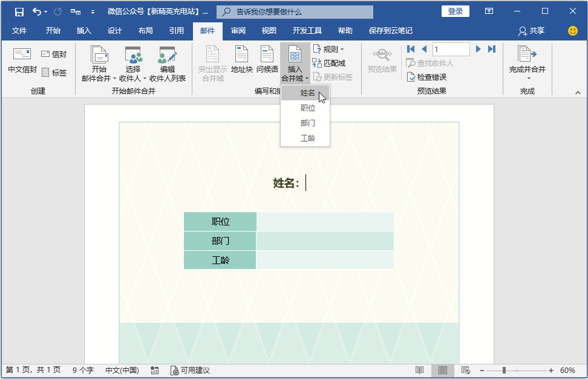Screen dimensions: 588x379
Task: Click the 登录 button
Action: [x=455, y=11]
